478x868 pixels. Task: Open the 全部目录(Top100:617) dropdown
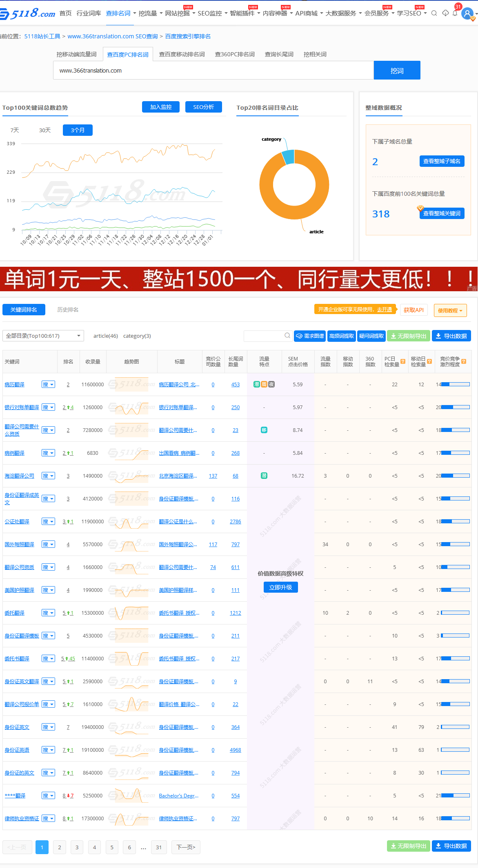tap(43, 336)
